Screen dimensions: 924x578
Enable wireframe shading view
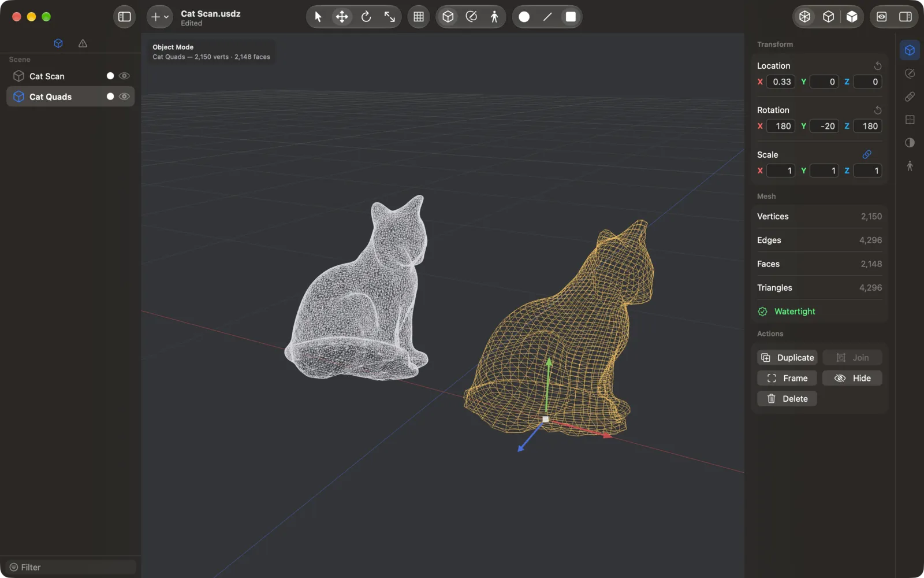click(805, 17)
